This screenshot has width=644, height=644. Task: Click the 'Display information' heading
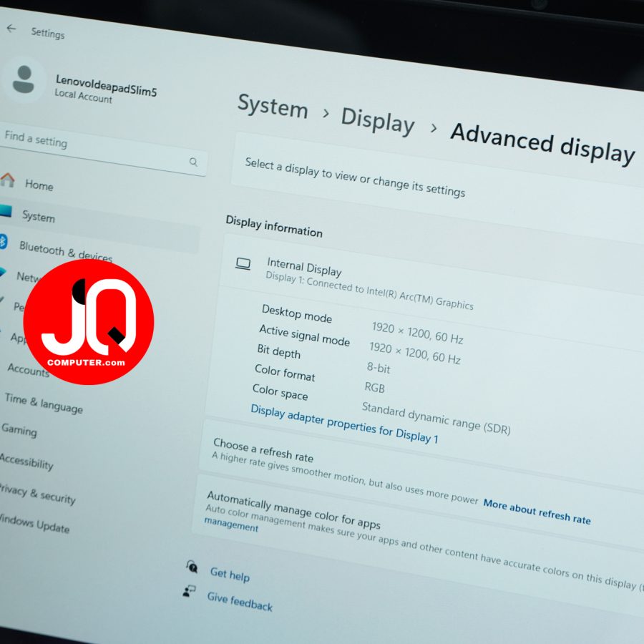point(274,226)
